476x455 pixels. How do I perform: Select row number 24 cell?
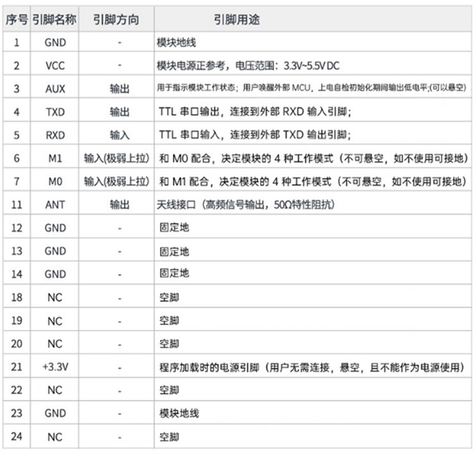[x=16, y=437]
